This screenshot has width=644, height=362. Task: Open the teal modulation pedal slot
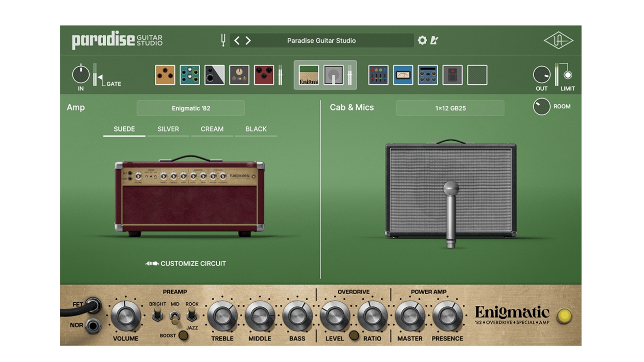pyautogui.click(x=190, y=74)
